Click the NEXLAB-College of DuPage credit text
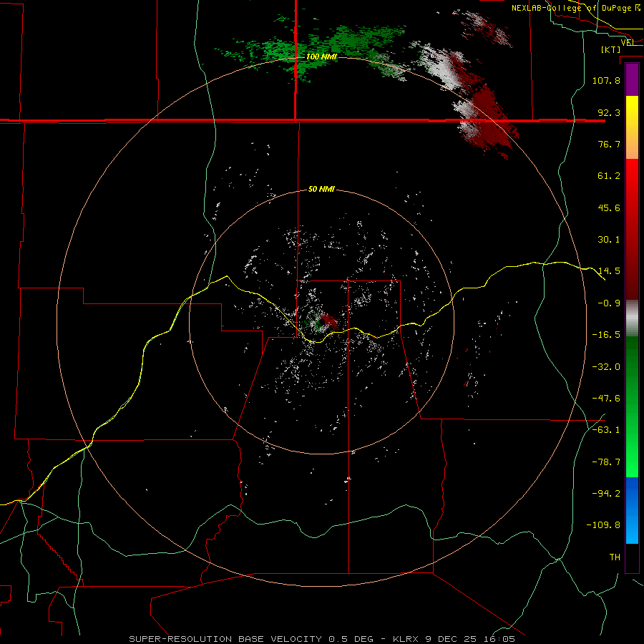644x644 pixels. (x=576, y=8)
